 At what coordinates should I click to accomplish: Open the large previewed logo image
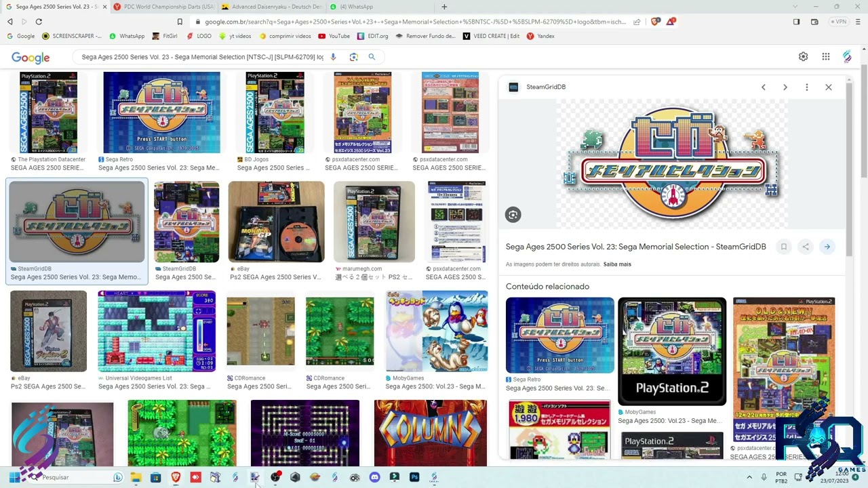pos(672,165)
